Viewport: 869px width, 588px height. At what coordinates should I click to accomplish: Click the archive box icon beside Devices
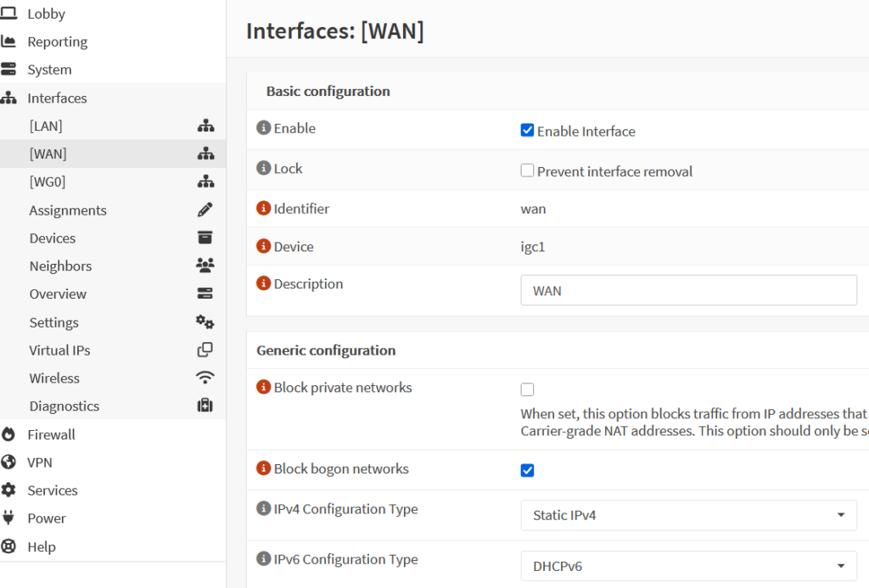click(x=205, y=238)
